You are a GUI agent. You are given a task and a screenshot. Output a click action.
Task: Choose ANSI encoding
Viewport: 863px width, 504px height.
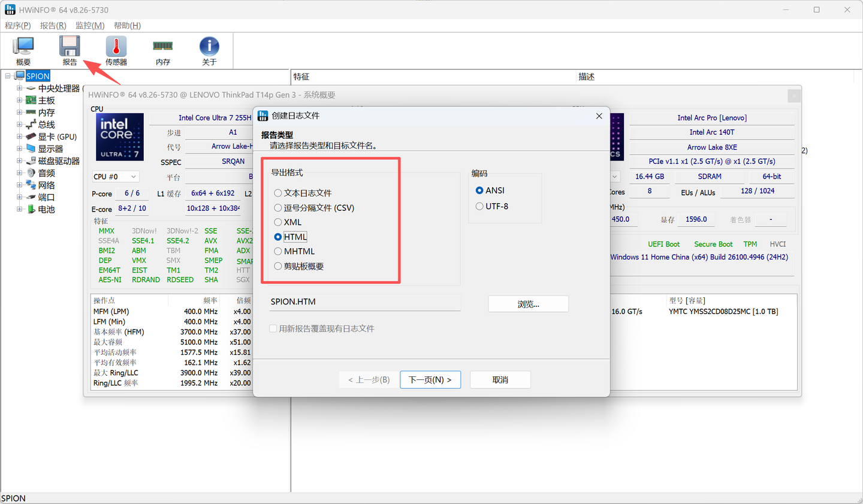(x=490, y=190)
